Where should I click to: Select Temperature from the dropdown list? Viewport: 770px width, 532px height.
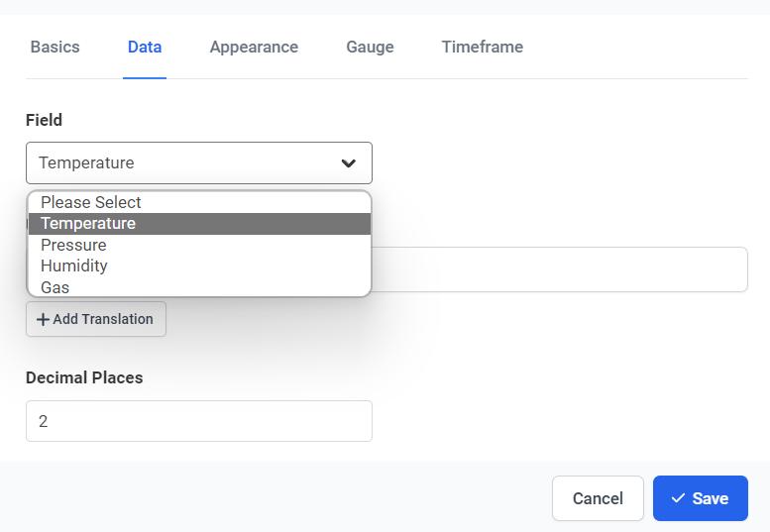pyautogui.click(x=88, y=224)
